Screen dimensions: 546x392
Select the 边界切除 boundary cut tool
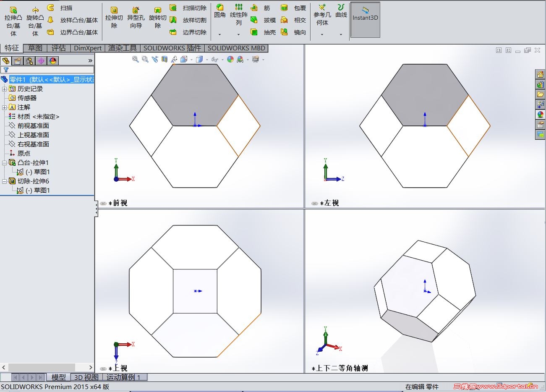point(188,32)
